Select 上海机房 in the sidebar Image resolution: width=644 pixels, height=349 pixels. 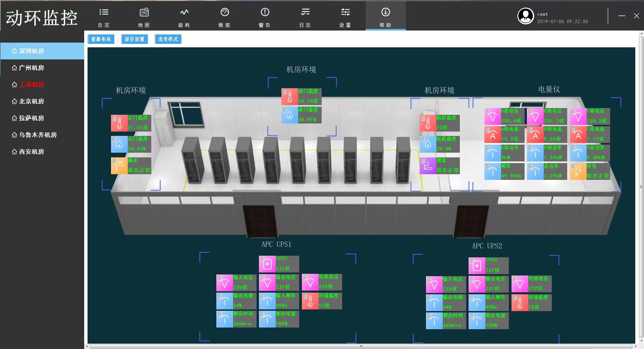[x=32, y=85]
